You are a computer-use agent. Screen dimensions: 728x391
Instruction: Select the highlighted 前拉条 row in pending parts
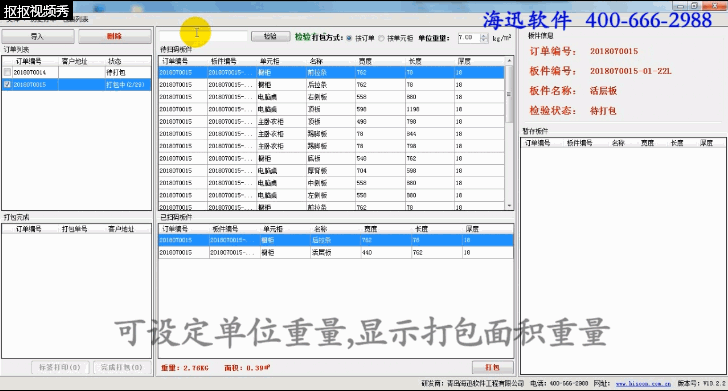[x=332, y=72]
